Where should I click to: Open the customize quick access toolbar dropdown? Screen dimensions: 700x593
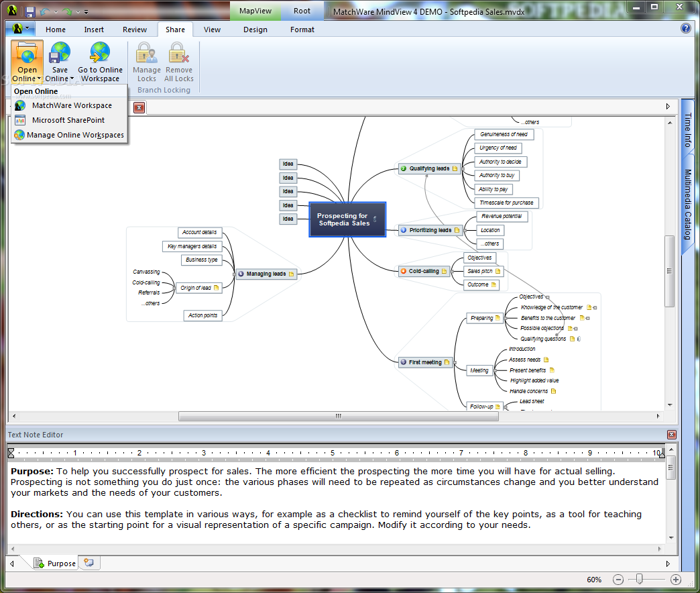point(86,12)
